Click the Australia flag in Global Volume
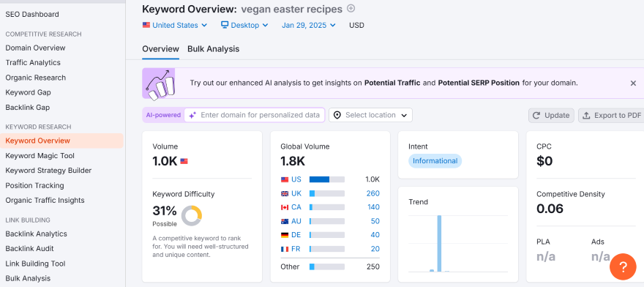This screenshot has height=287, width=644. pos(285,221)
